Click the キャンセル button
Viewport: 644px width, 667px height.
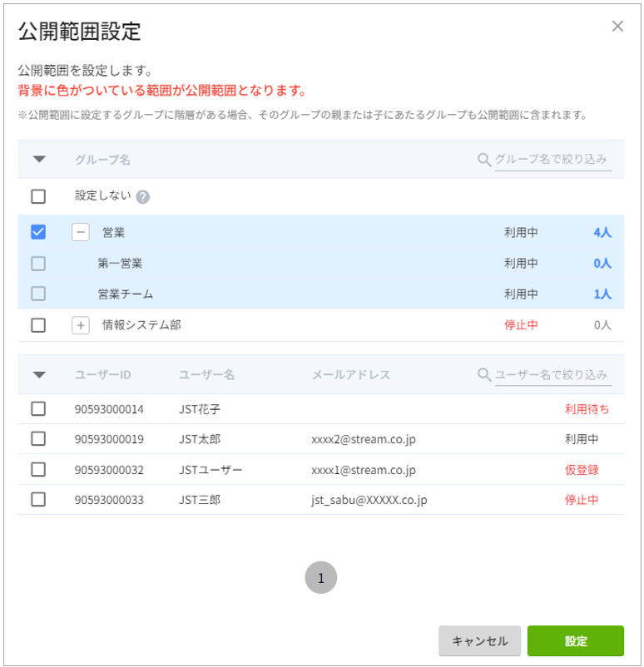(479, 640)
